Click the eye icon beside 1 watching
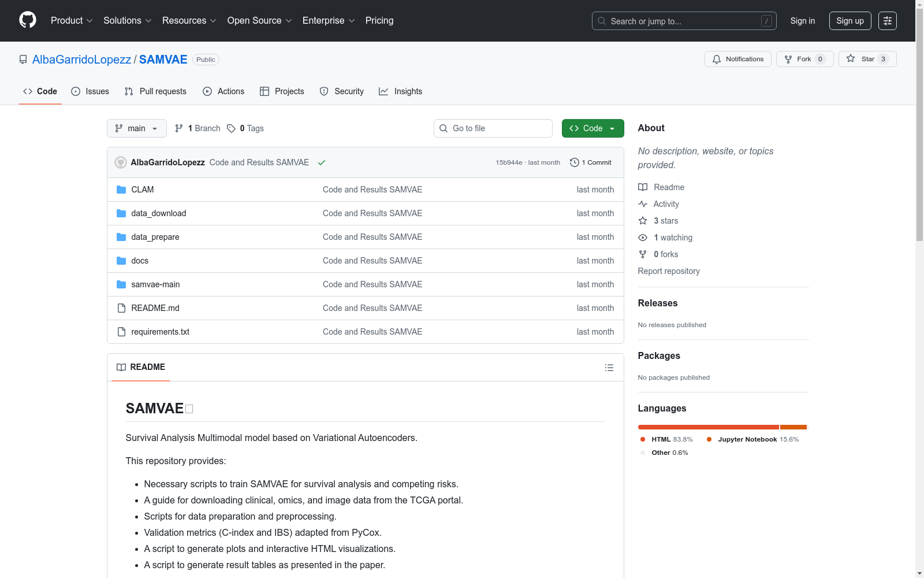The width and height of the screenshot is (924, 578). (643, 238)
